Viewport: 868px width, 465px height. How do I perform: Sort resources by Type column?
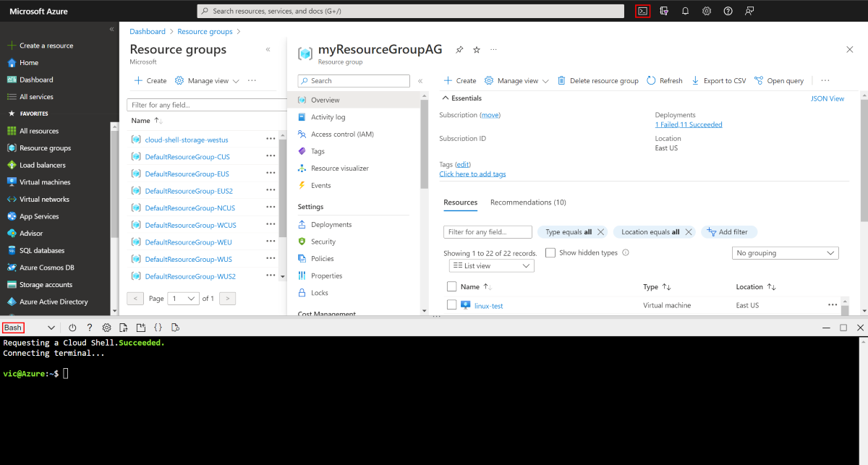pos(658,287)
